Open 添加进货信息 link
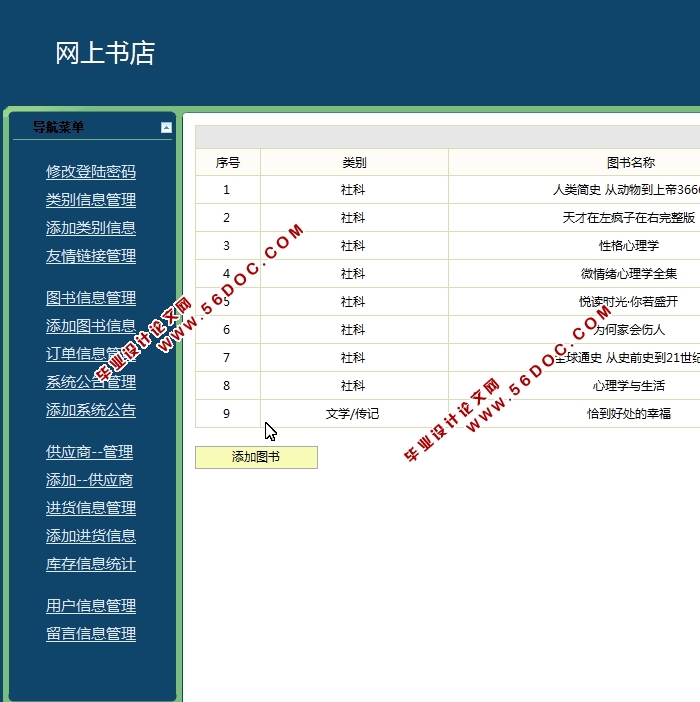700x702 pixels. point(91,536)
